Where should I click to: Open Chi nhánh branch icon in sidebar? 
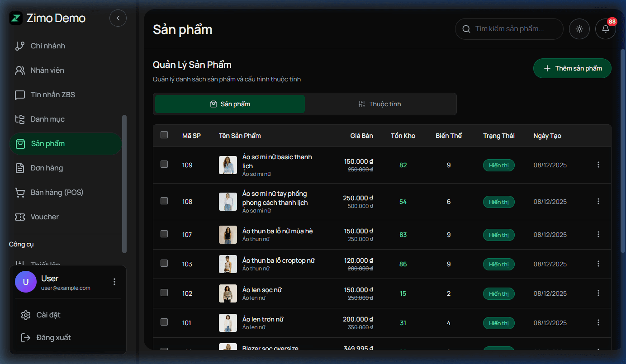pyautogui.click(x=20, y=46)
